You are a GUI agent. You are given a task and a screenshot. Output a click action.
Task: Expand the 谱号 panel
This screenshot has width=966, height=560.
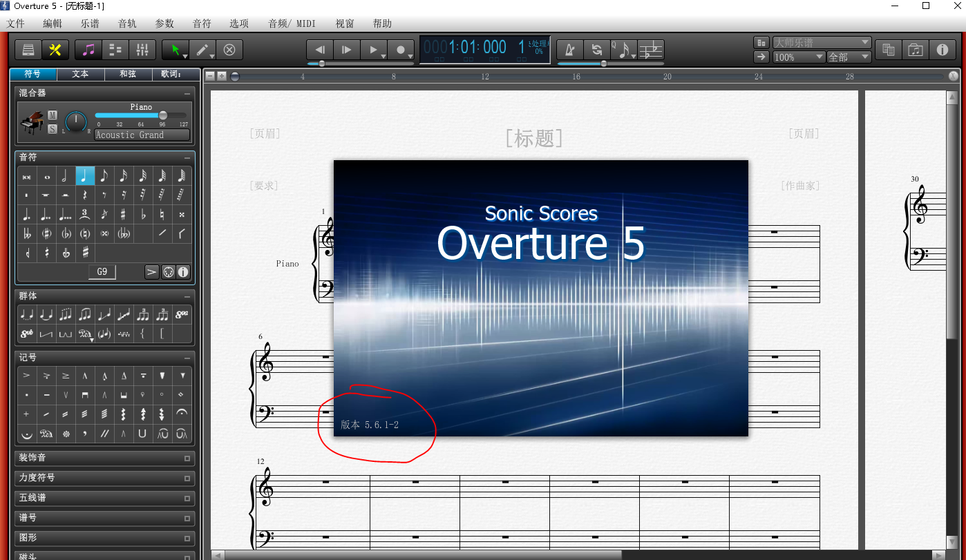pyautogui.click(x=187, y=518)
